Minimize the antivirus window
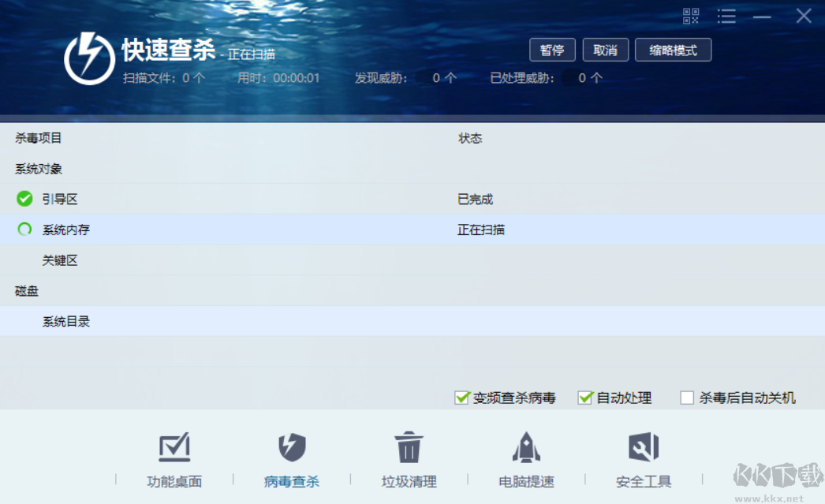 click(x=762, y=17)
